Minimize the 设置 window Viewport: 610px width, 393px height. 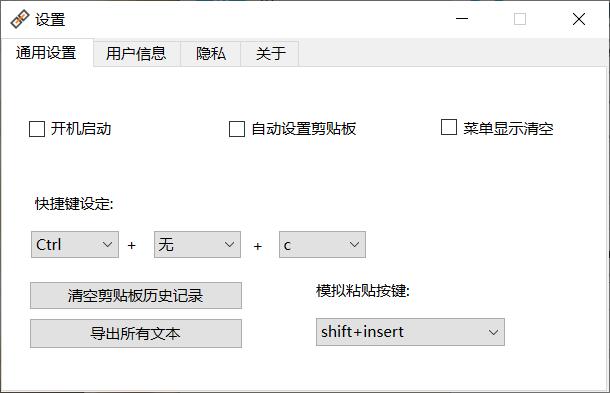462,19
